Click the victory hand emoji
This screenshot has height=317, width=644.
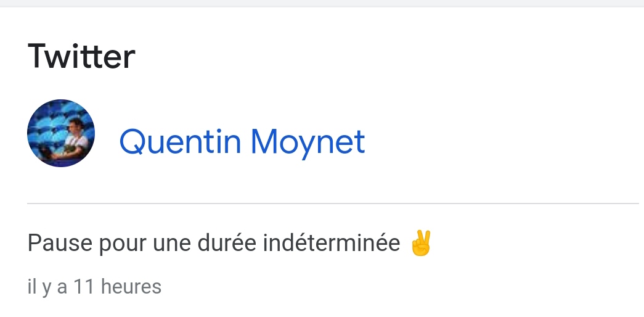[x=422, y=244]
